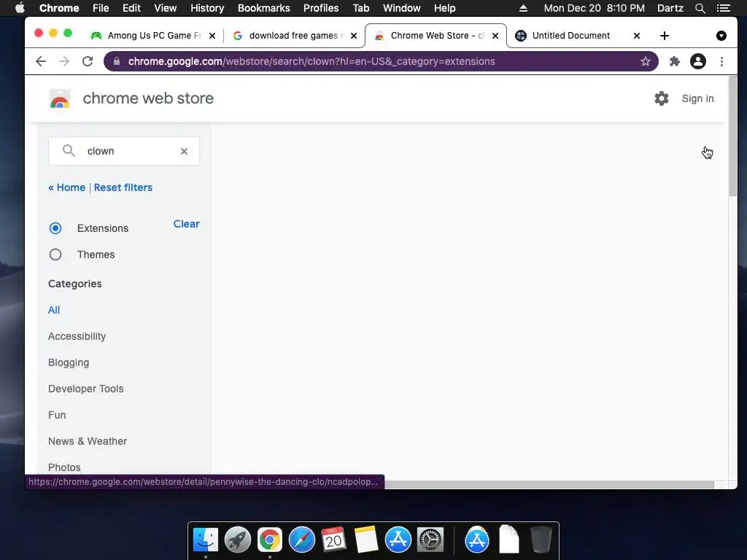Clear the clown search with the X
Image resolution: width=747 pixels, height=560 pixels.
click(x=184, y=151)
